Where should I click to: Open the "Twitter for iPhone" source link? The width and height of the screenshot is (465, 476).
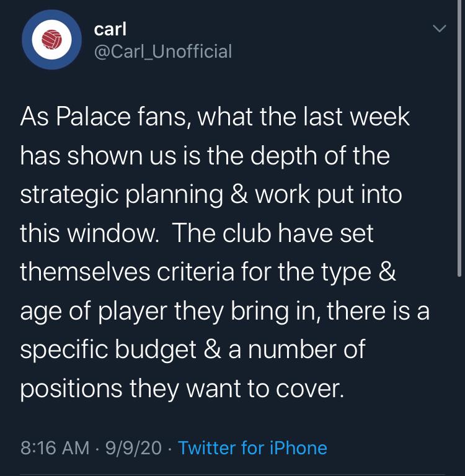(252, 447)
